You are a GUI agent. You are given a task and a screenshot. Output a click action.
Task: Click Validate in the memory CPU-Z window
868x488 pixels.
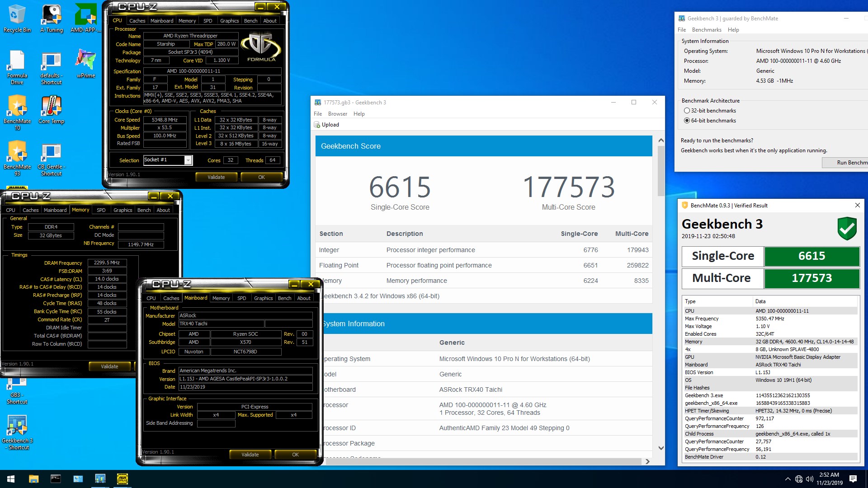[109, 366]
